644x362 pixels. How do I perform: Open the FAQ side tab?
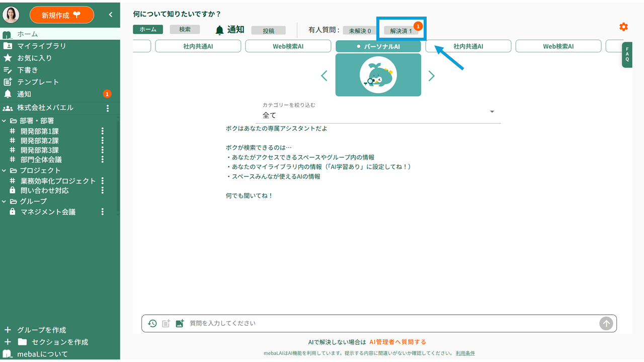(627, 55)
